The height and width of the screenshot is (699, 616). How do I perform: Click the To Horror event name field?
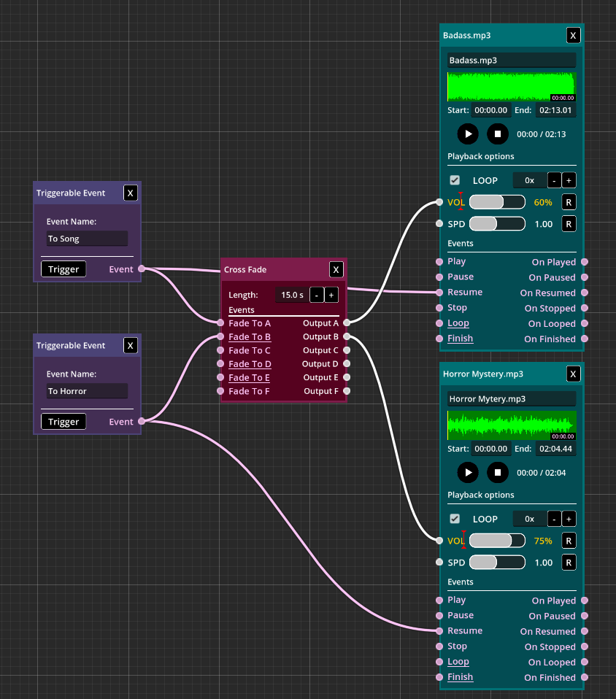pos(87,391)
